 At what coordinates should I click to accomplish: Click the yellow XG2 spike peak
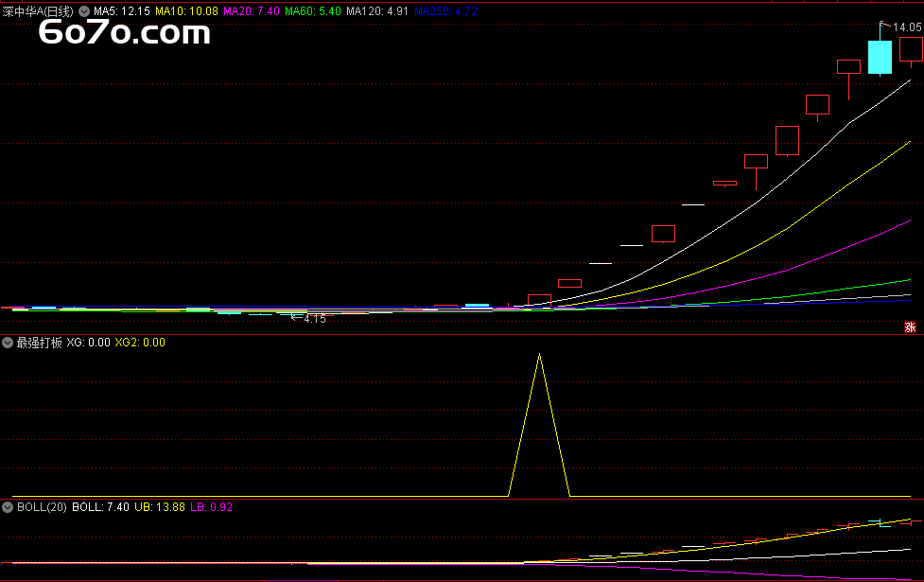[x=539, y=355]
